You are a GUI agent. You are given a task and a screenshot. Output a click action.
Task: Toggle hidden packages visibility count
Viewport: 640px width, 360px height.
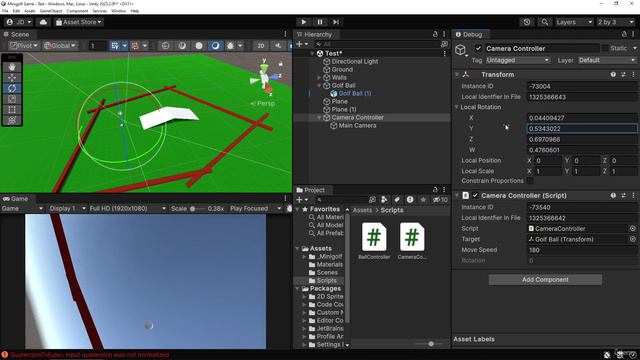(440, 200)
